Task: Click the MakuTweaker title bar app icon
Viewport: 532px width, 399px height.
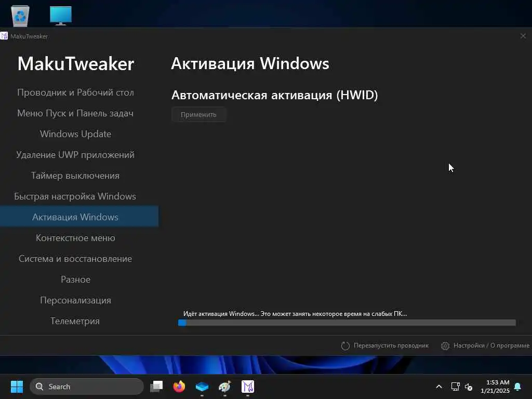Action: coord(4,36)
